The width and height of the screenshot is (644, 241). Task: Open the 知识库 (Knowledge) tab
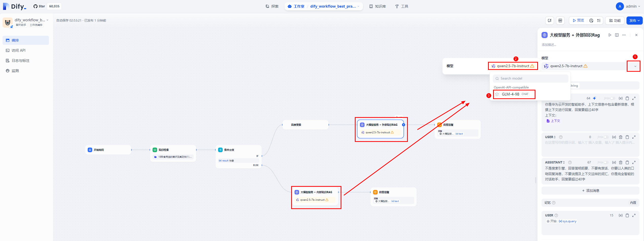(378, 6)
